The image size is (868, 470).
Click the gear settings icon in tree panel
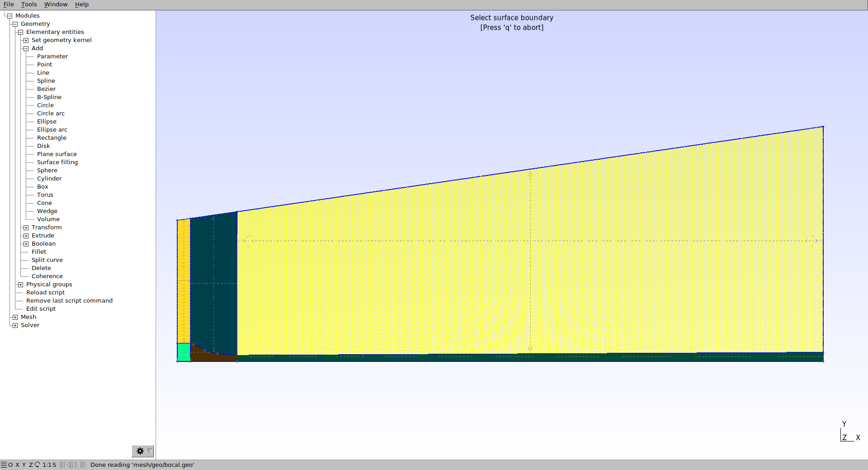(140, 451)
